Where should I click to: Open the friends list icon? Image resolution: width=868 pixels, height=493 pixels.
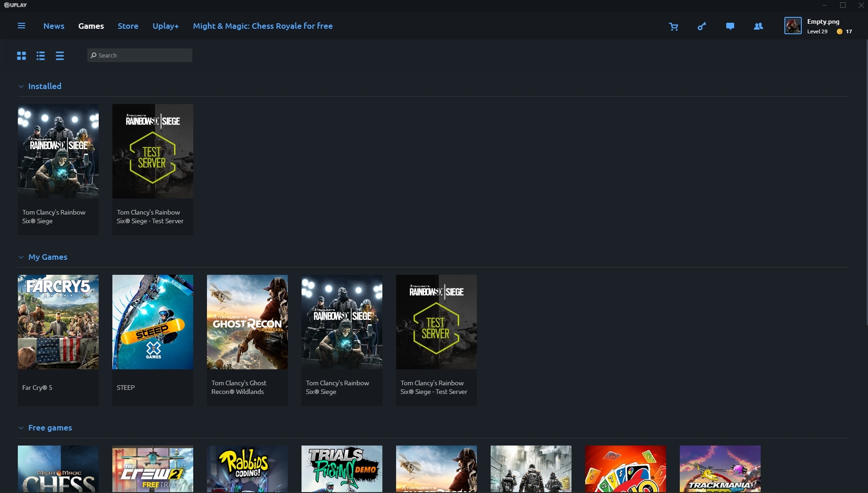758,26
